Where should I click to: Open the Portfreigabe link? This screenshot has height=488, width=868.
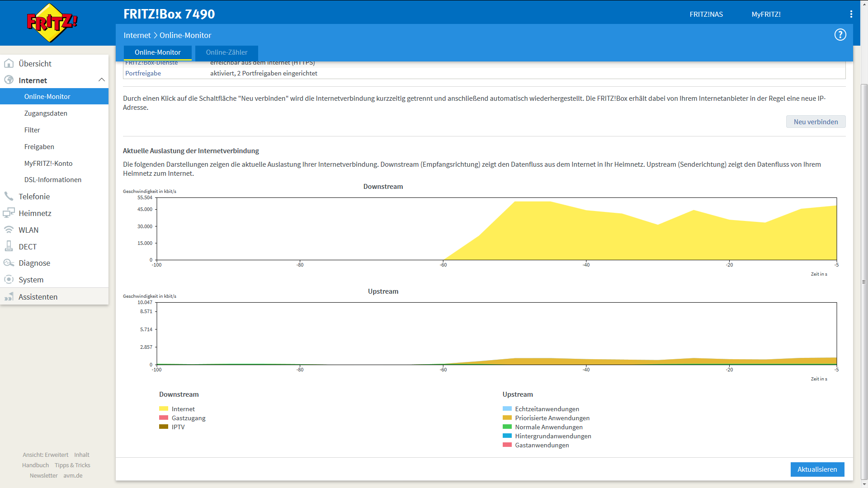click(143, 73)
